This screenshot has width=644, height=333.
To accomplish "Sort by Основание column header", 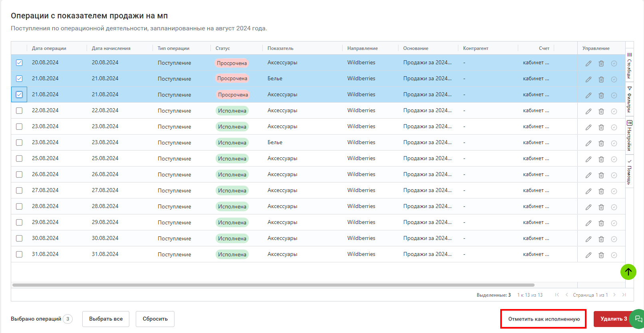I will [x=416, y=48].
